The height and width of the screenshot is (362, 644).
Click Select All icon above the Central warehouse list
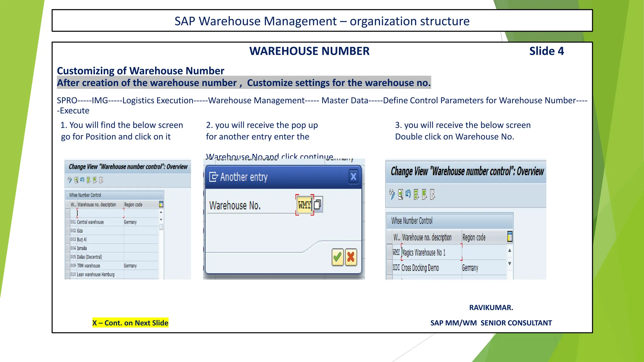pos(89,180)
